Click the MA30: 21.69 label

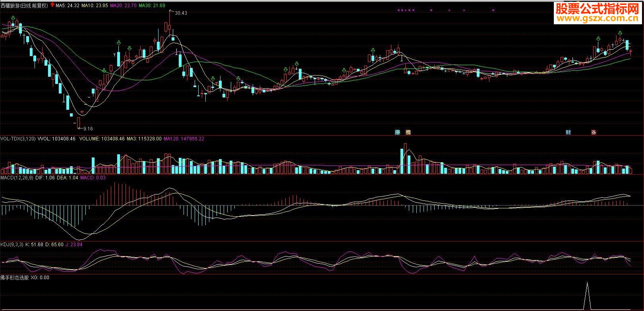coord(152,6)
